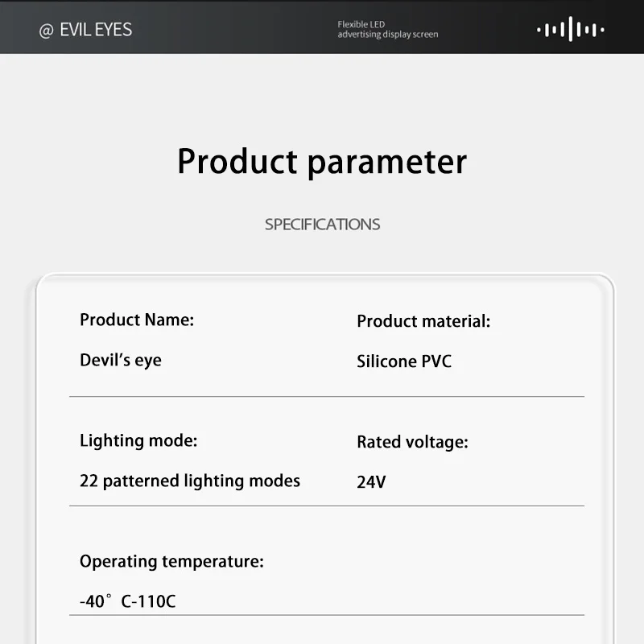644x644 pixels.
Task: Click the degree symbol in temperature range
Action: coord(112,598)
